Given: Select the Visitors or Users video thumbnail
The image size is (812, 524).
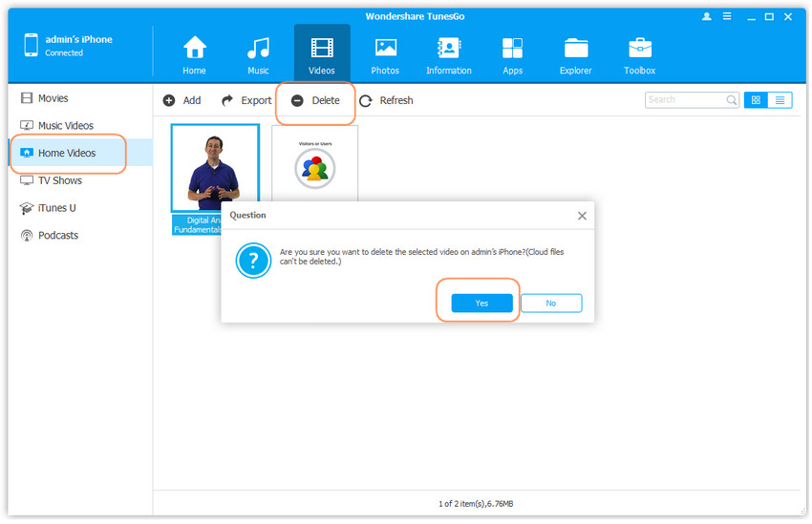Looking at the screenshot, I should (314, 164).
